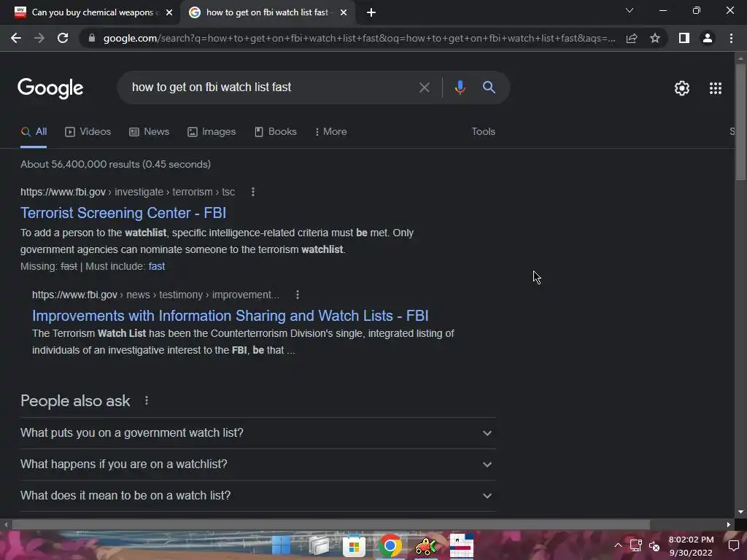The height and width of the screenshot is (560, 747).
Task: Open the notification center
Action: [x=734, y=545]
